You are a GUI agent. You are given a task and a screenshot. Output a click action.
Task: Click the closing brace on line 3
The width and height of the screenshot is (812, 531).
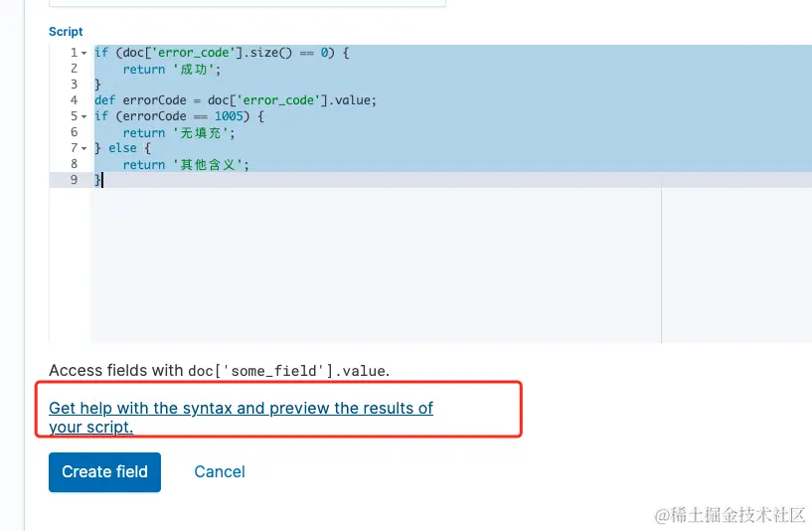tap(97, 85)
